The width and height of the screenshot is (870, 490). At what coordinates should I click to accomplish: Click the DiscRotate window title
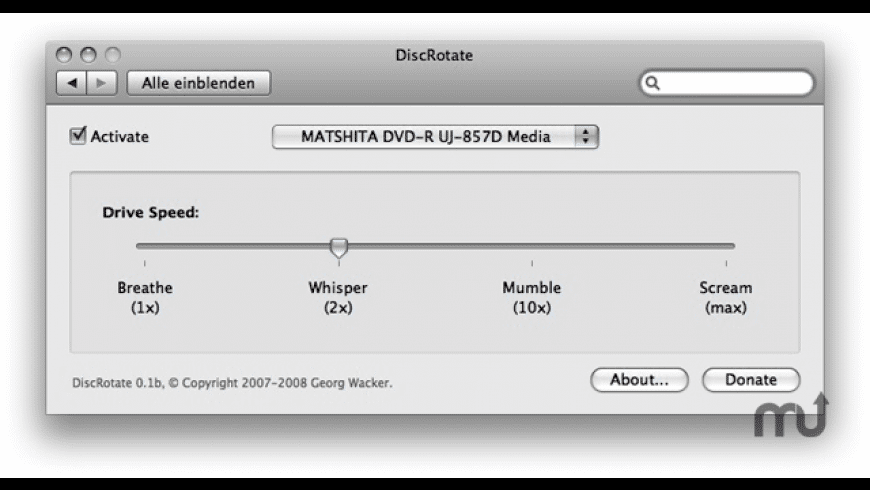[x=434, y=55]
